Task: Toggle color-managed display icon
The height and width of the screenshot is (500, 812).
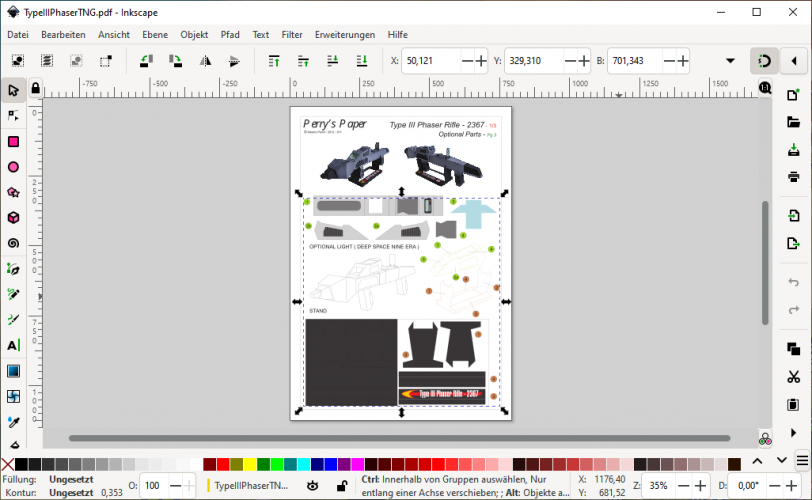Action: (765, 439)
